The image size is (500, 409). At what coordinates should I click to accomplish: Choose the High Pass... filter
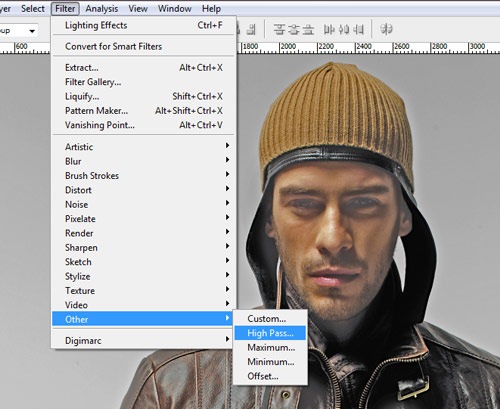pos(270,333)
